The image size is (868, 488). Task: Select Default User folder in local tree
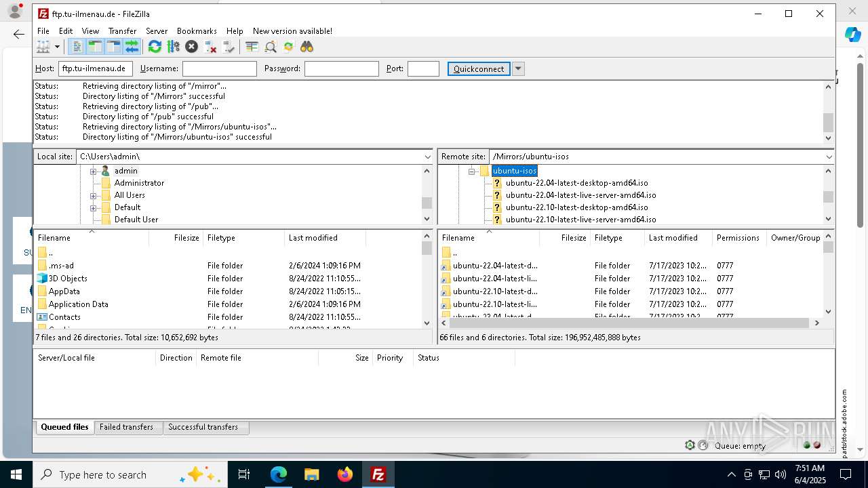click(136, 220)
